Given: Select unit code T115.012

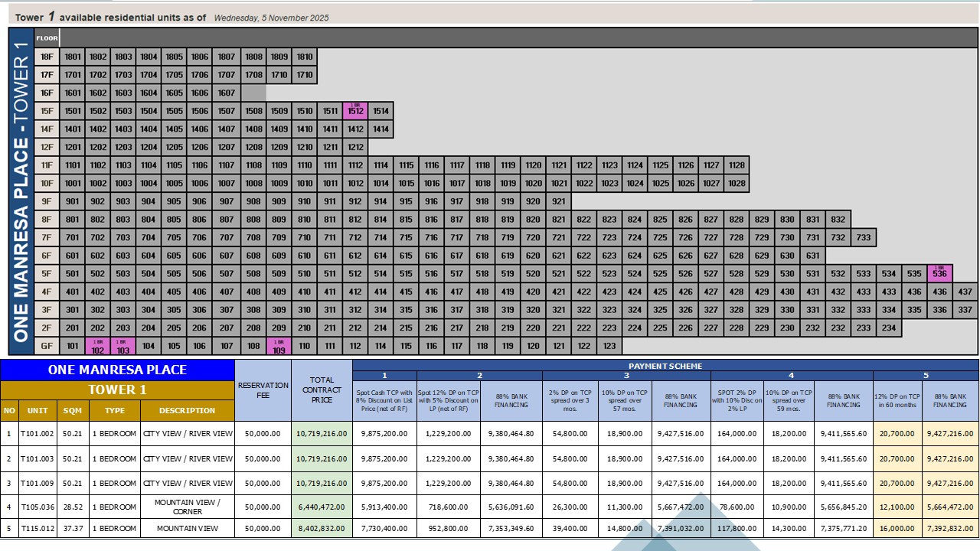Looking at the screenshot, I should click(38, 528).
